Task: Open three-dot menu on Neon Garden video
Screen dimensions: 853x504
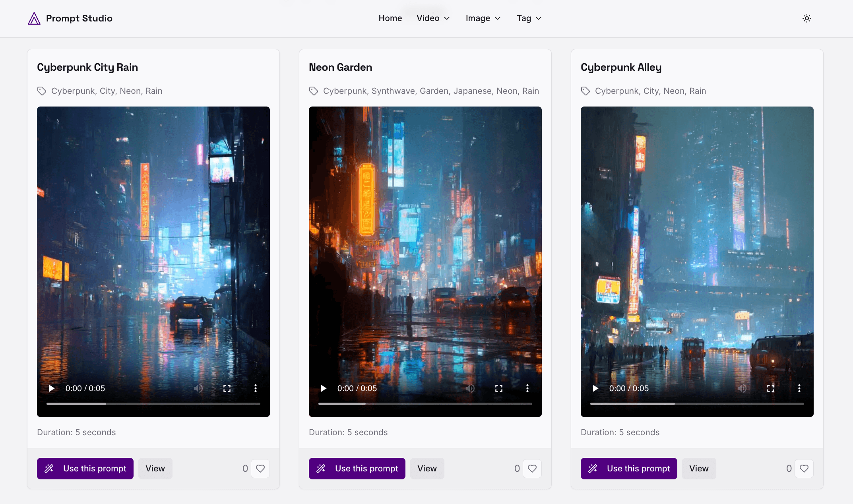Action: pos(527,388)
